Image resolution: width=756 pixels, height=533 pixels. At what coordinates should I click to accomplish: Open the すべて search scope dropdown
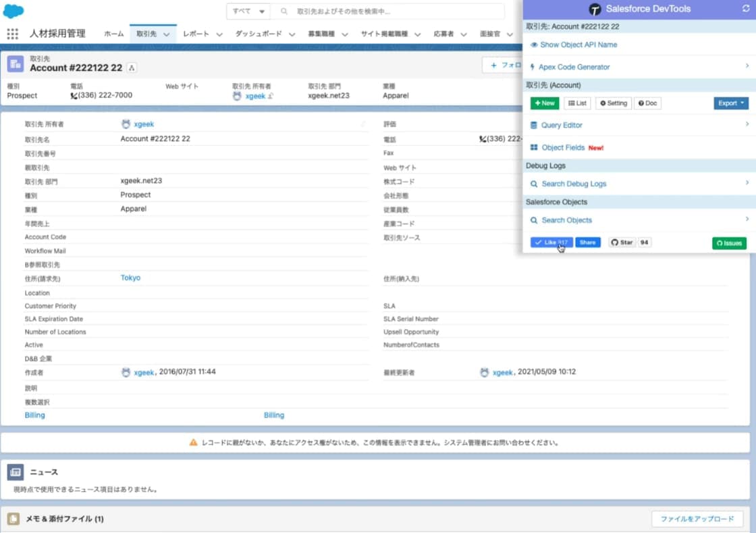tap(248, 11)
